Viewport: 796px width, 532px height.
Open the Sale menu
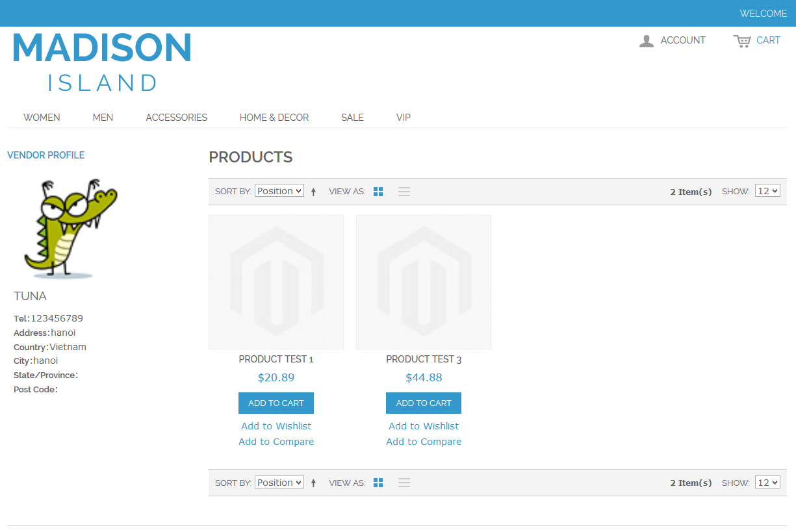pyautogui.click(x=352, y=118)
